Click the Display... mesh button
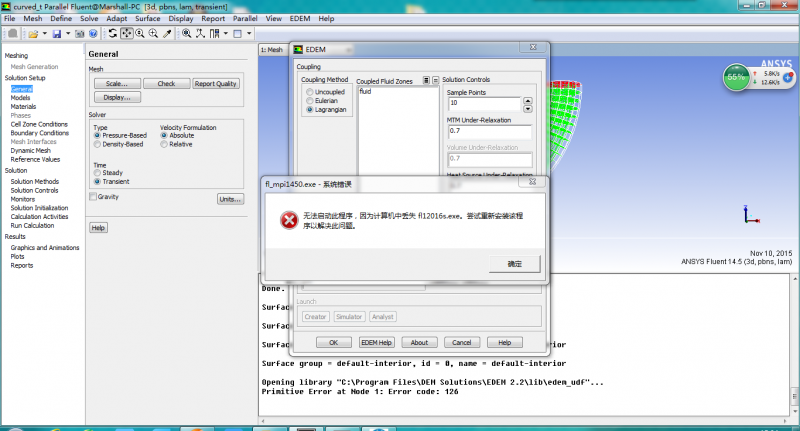800x431 pixels. point(117,97)
